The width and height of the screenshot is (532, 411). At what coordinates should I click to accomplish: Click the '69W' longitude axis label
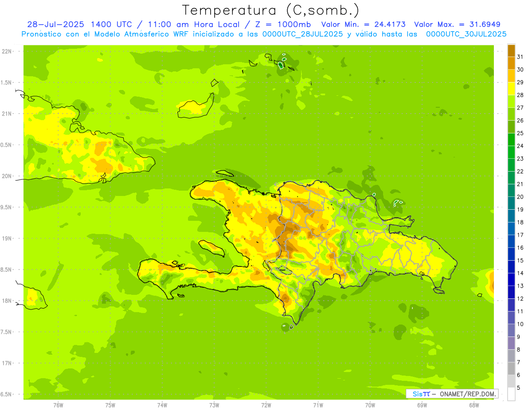click(x=422, y=405)
